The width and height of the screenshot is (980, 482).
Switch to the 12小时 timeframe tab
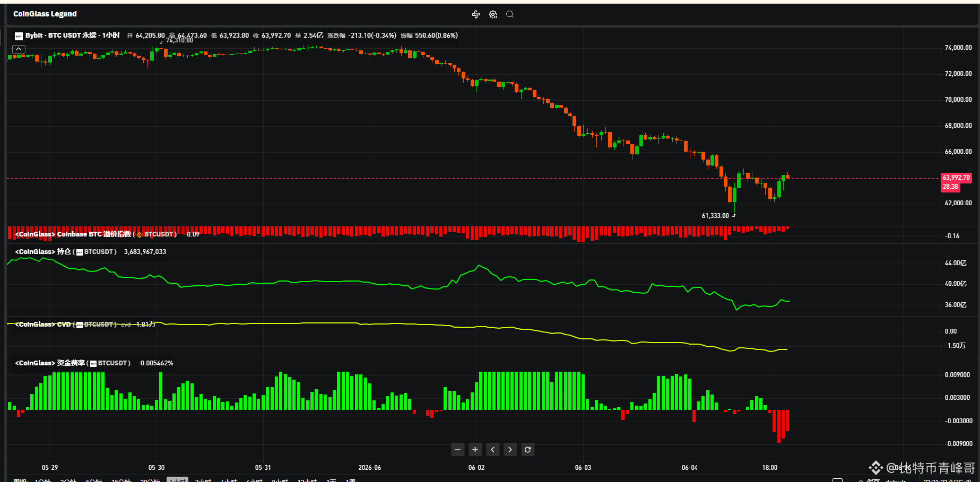click(308, 480)
